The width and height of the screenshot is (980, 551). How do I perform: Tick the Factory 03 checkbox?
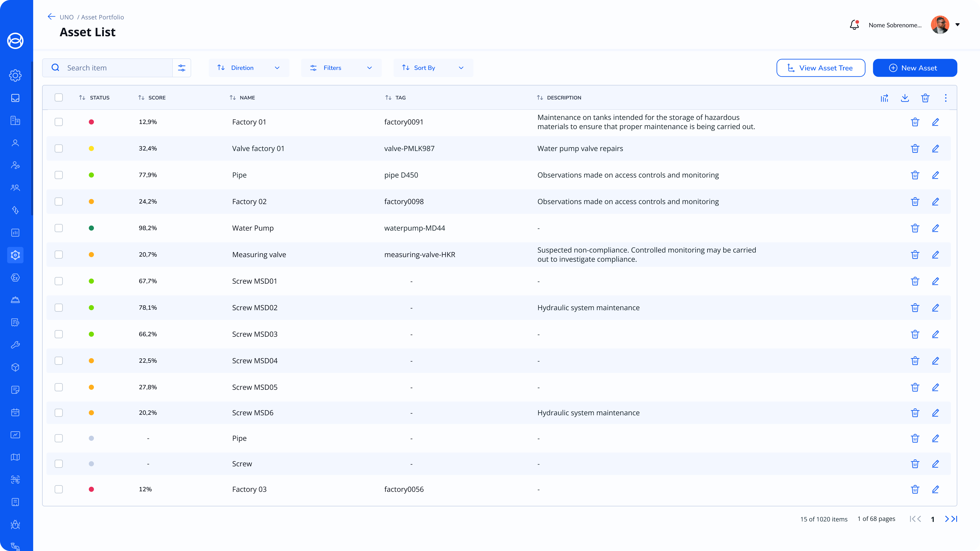pyautogui.click(x=59, y=489)
